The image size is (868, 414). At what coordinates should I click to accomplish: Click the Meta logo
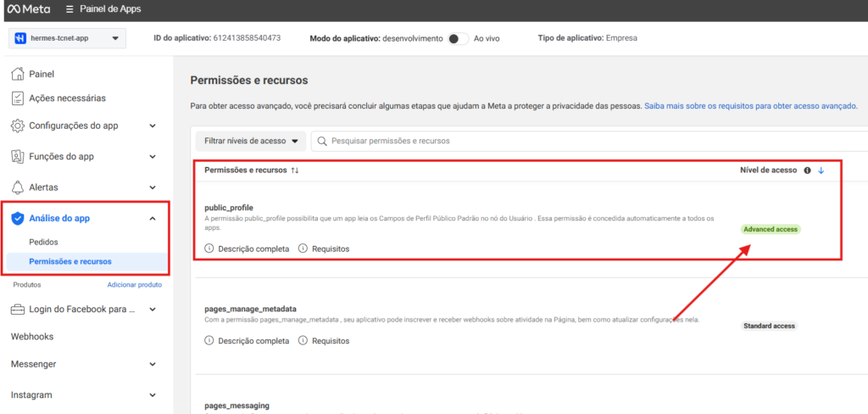pos(28,9)
